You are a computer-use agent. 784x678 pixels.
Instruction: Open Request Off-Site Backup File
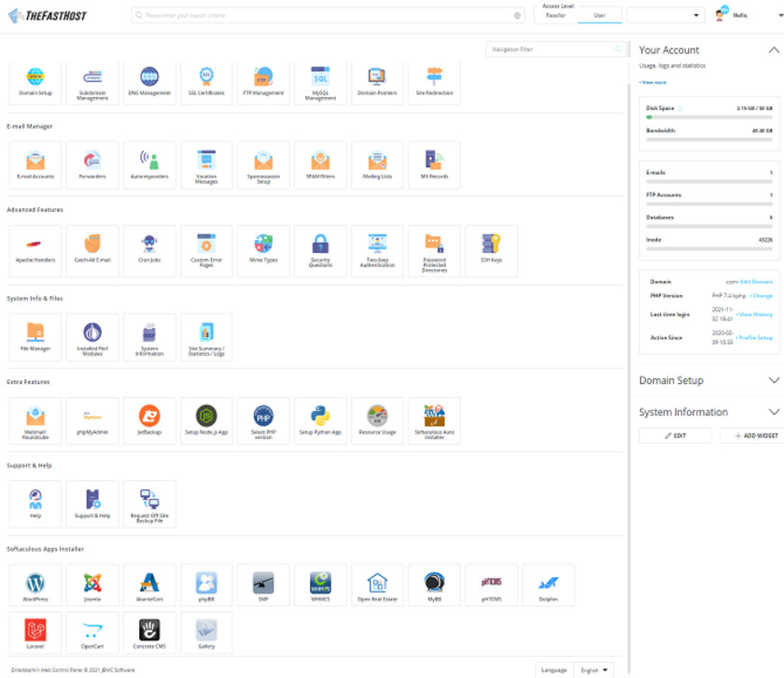pyautogui.click(x=149, y=504)
